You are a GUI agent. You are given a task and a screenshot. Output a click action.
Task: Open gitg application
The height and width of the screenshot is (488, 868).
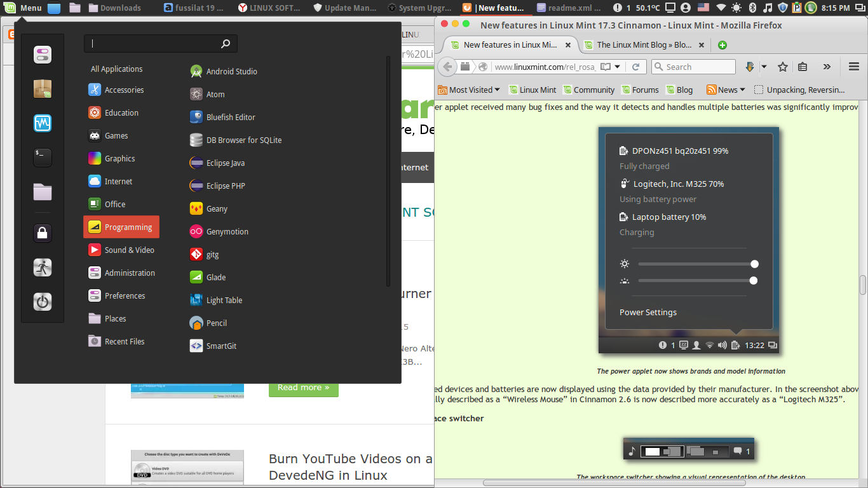204,255
